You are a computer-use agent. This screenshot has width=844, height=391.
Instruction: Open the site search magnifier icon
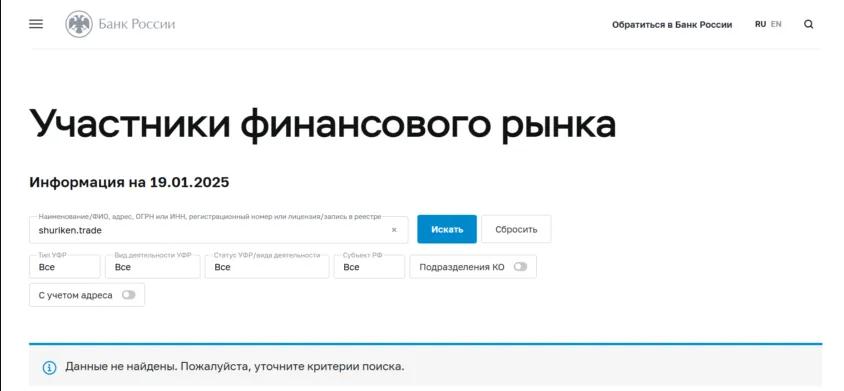[x=808, y=24]
